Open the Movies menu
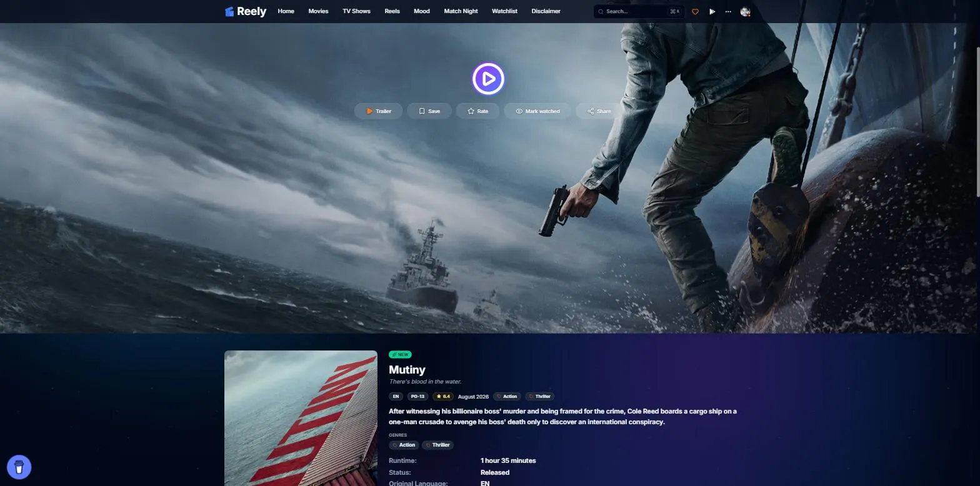The height and width of the screenshot is (486, 980). click(x=318, y=11)
